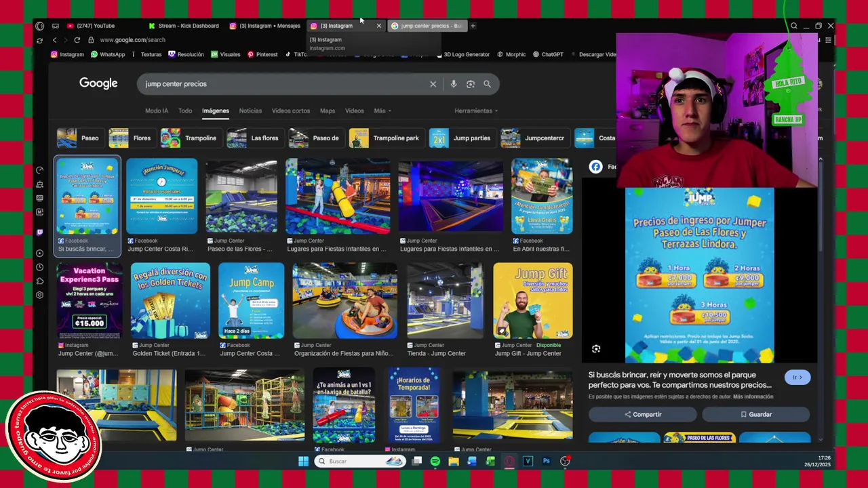
Task: Open Instagram bookmark in bookmarks bar
Action: (68, 54)
